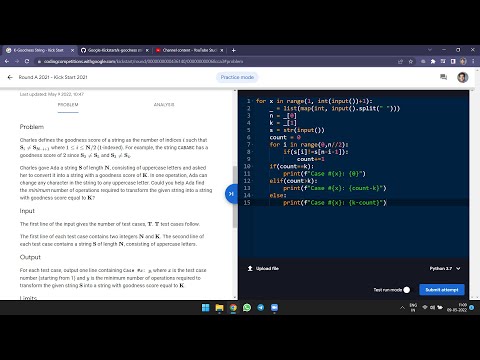Fold the if block on line 10

pyautogui.click(x=253, y=166)
